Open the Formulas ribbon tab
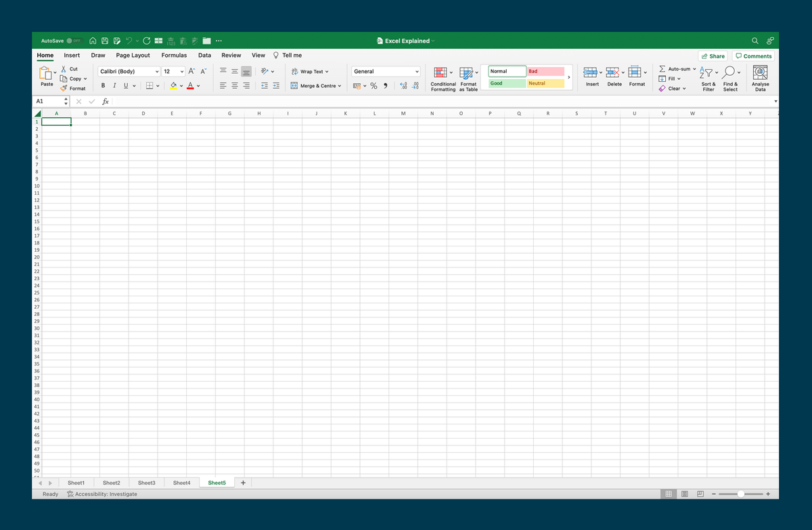 pyautogui.click(x=174, y=56)
